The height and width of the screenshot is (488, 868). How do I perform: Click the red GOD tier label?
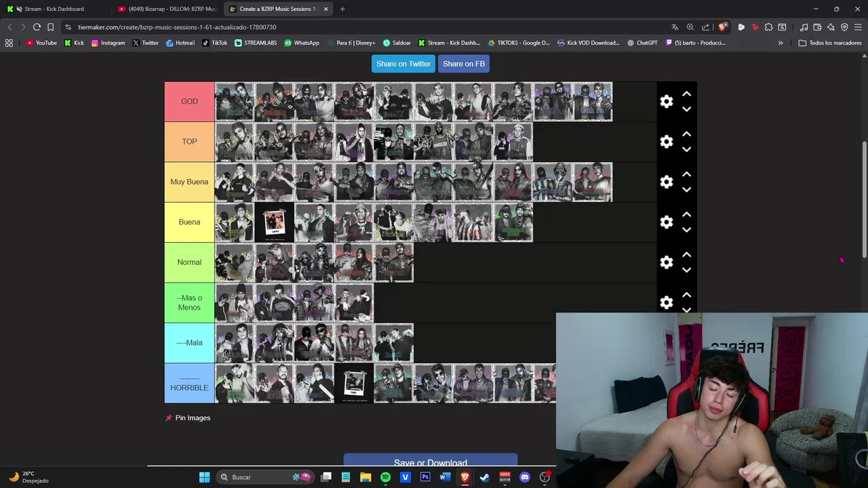point(189,102)
